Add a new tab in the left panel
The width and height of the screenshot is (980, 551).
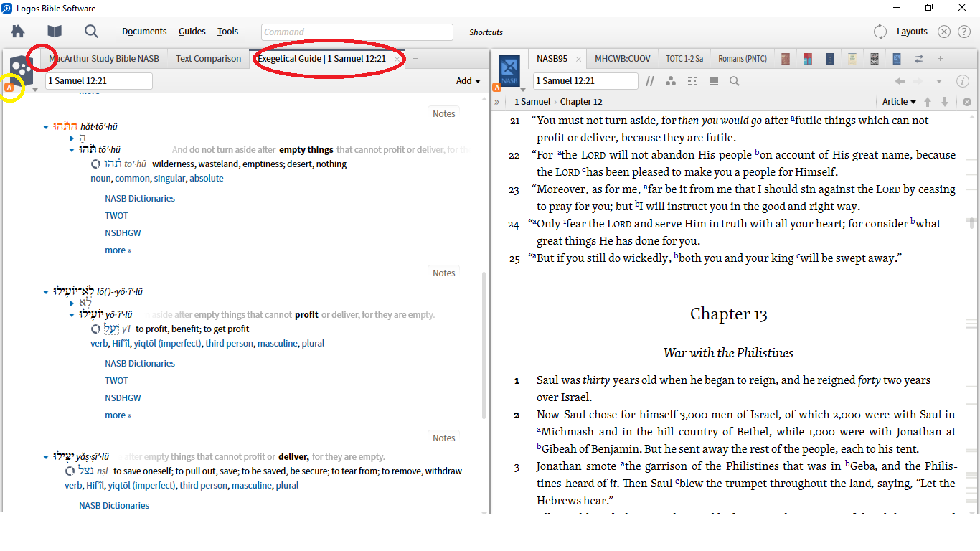415,59
